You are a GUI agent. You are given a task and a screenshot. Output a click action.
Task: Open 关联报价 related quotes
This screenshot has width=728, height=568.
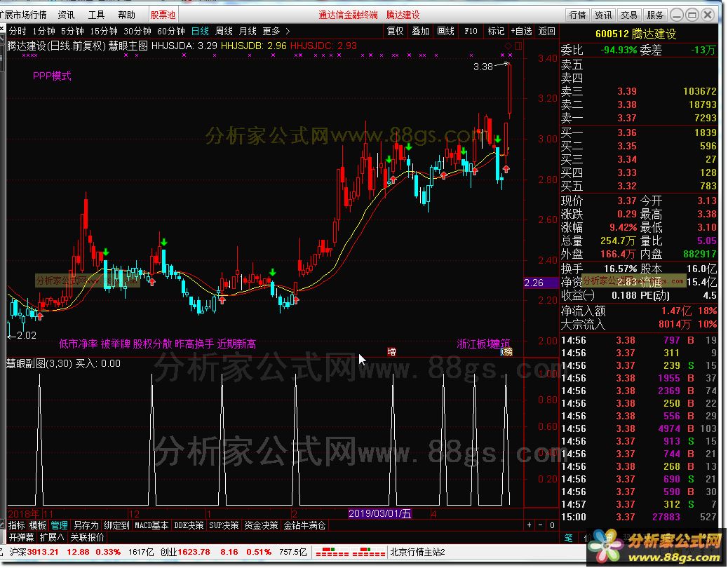(87, 537)
